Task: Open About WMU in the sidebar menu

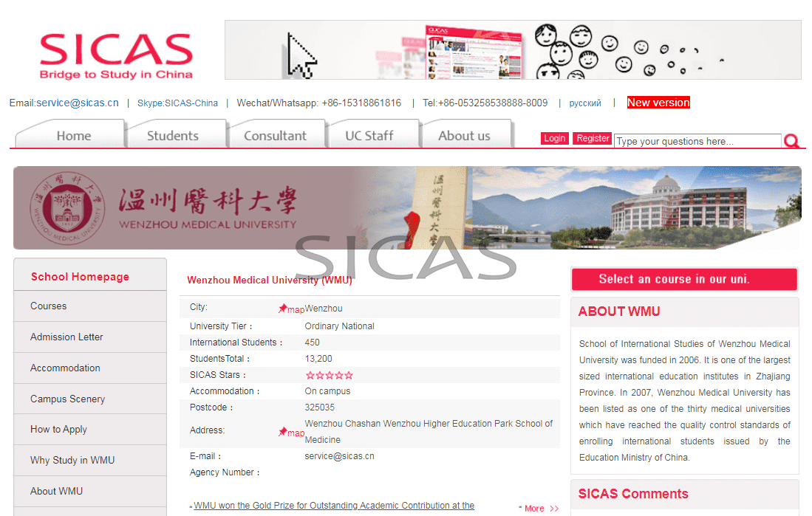Action: tap(90, 491)
